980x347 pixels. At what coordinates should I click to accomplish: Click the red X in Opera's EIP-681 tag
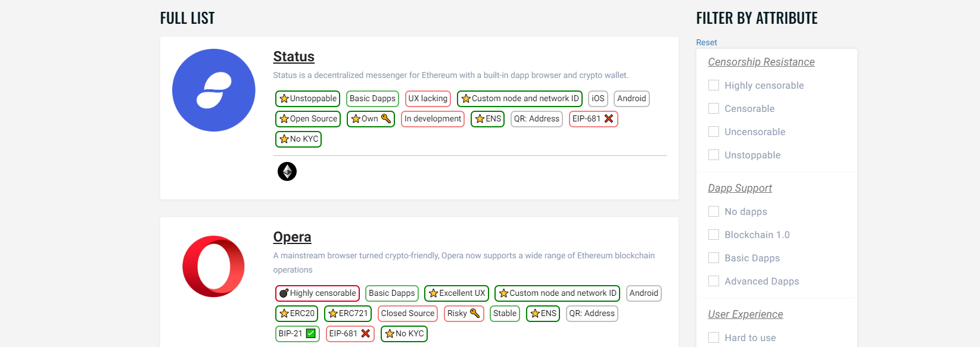(x=366, y=333)
